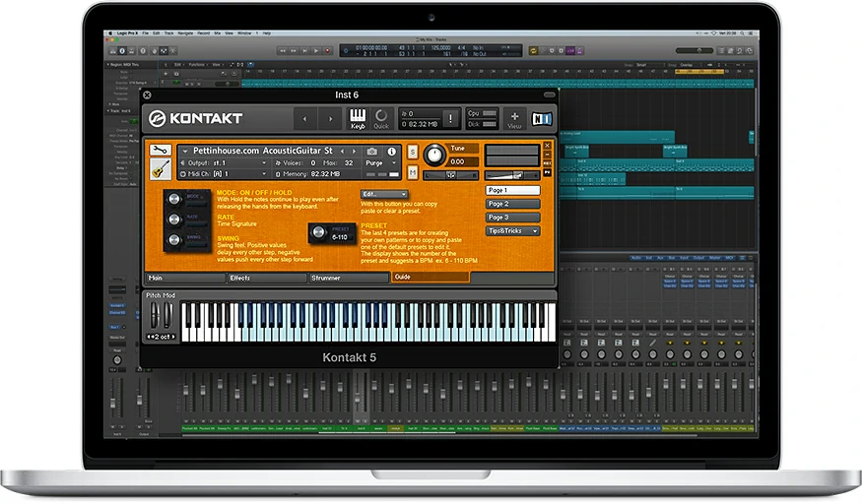Open the Help menu in the menu bar
Screen dimensions: 862x504
pyautogui.click(x=267, y=33)
